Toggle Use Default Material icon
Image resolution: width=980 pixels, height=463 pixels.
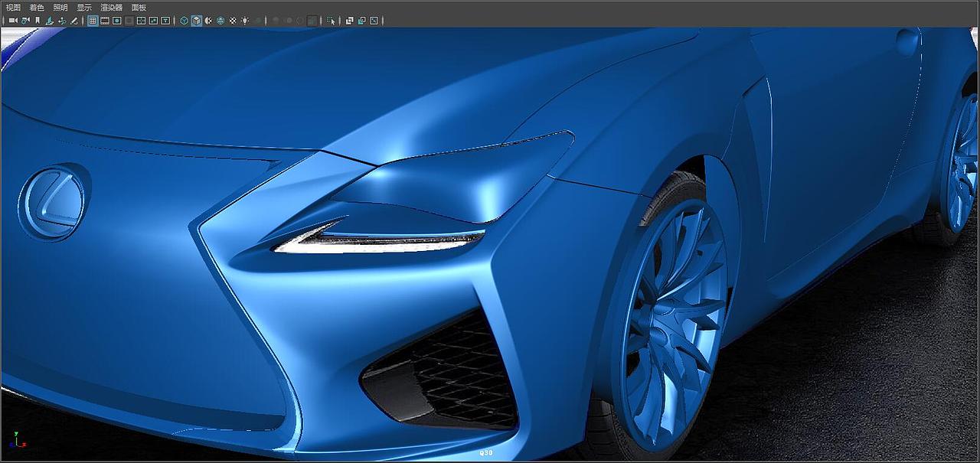208,21
